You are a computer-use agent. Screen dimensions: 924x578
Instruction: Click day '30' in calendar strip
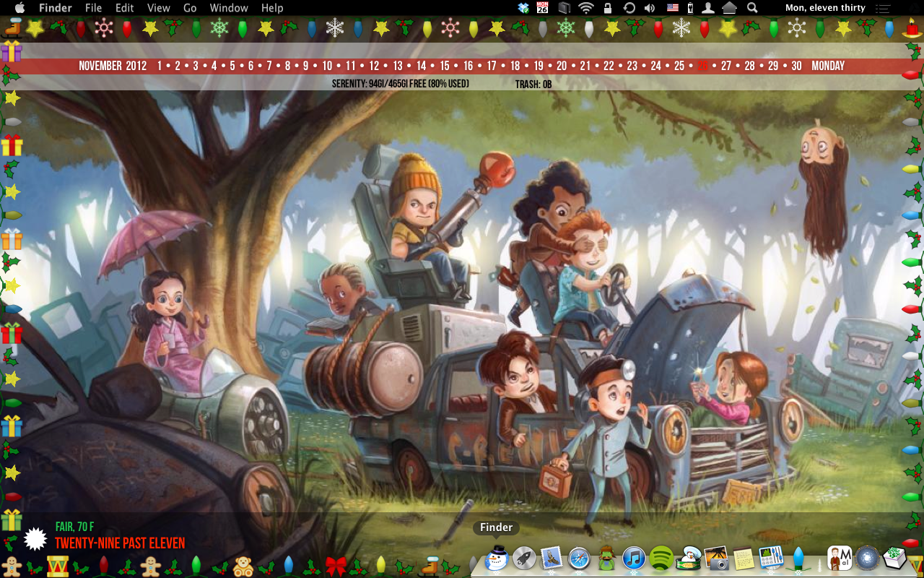coord(796,66)
